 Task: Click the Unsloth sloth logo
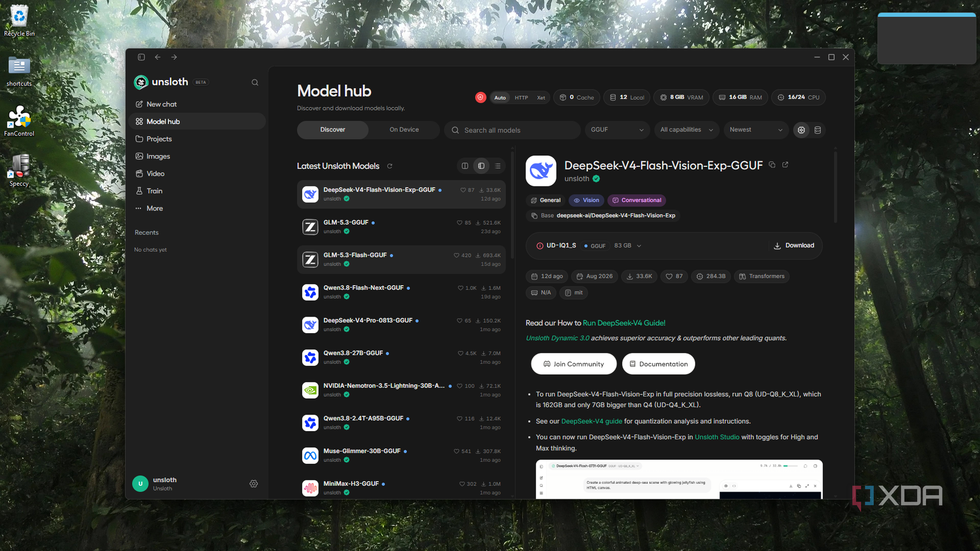point(141,83)
